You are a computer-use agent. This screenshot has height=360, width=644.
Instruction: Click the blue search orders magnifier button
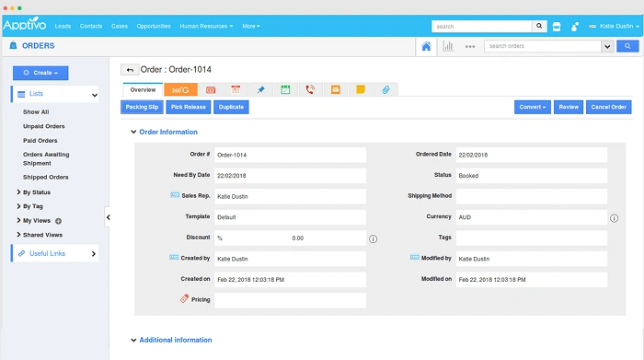point(627,46)
